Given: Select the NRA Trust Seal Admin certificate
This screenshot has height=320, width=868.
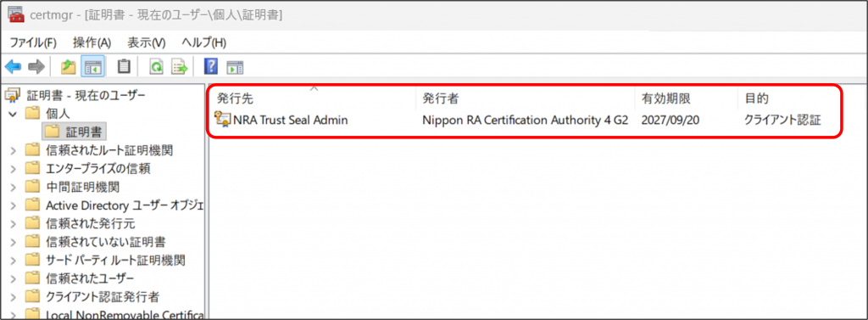Looking at the screenshot, I should pyautogui.click(x=291, y=119).
